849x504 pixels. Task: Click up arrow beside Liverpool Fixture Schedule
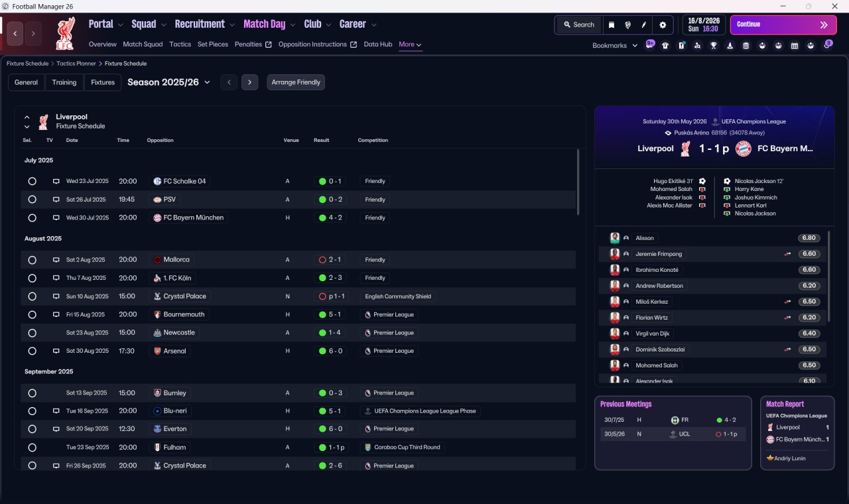tap(27, 117)
